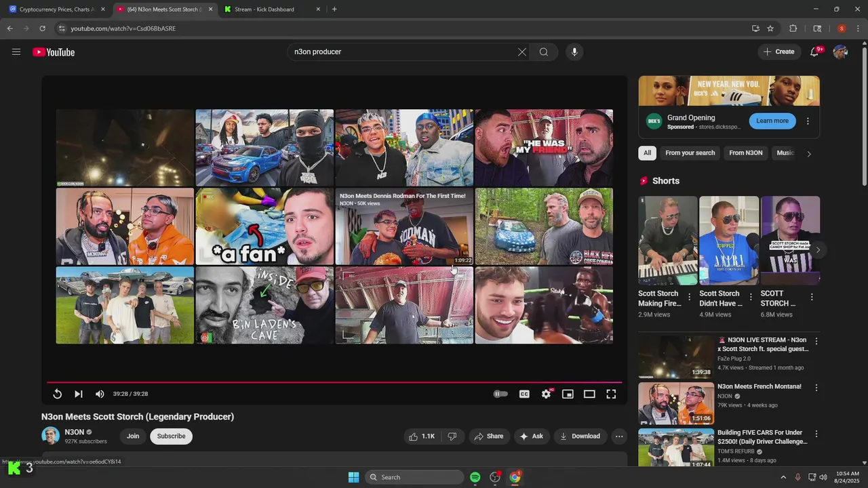This screenshot has height=488, width=868.
Task: Expand filter chips with the right chevron
Action: [x=808, y=154]
